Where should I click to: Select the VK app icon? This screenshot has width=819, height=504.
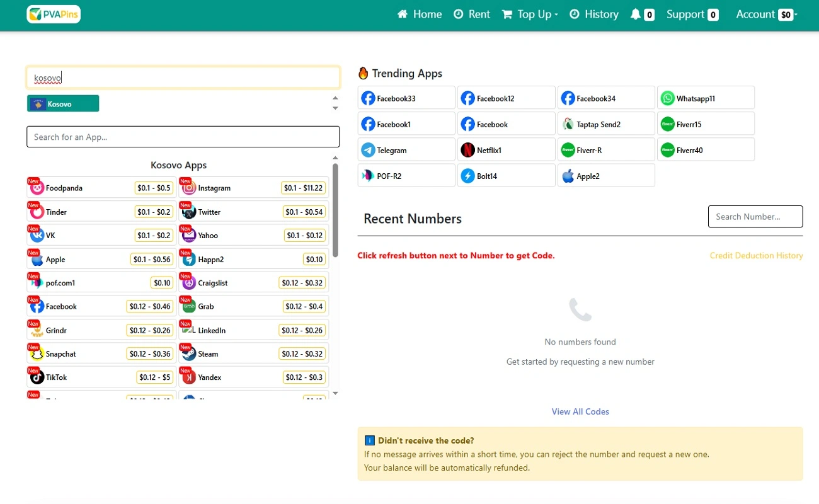tap(37, 236)
